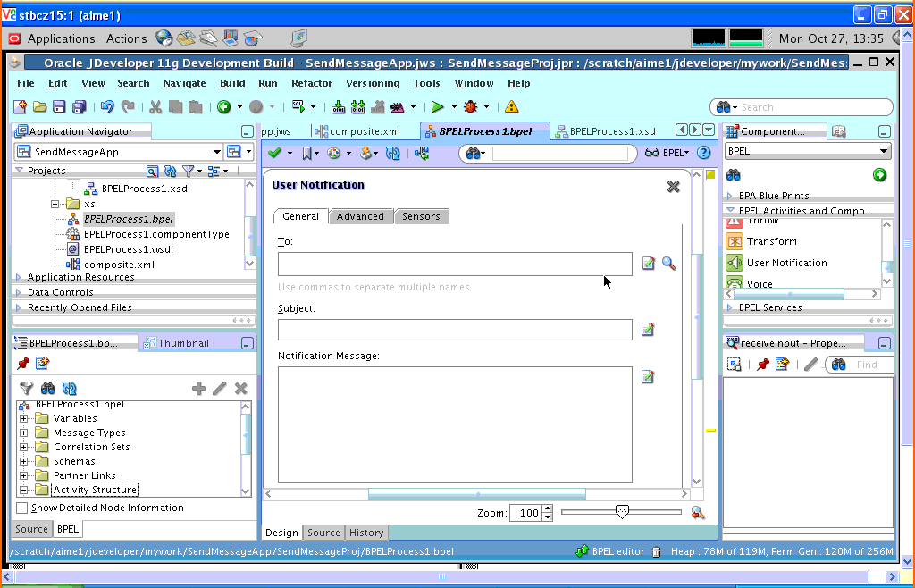Click the zoom value stepper arrows
Screen dimensions: 915x588
(548, 513)
